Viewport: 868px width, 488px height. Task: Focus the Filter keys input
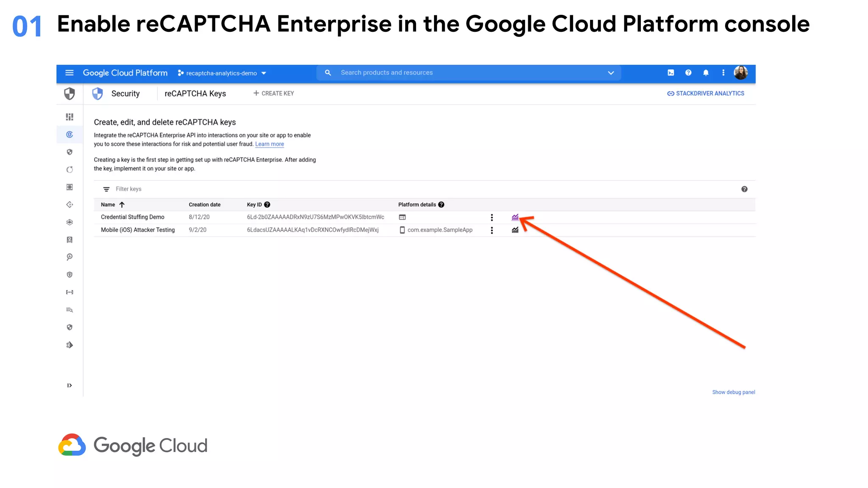point(128,189)
